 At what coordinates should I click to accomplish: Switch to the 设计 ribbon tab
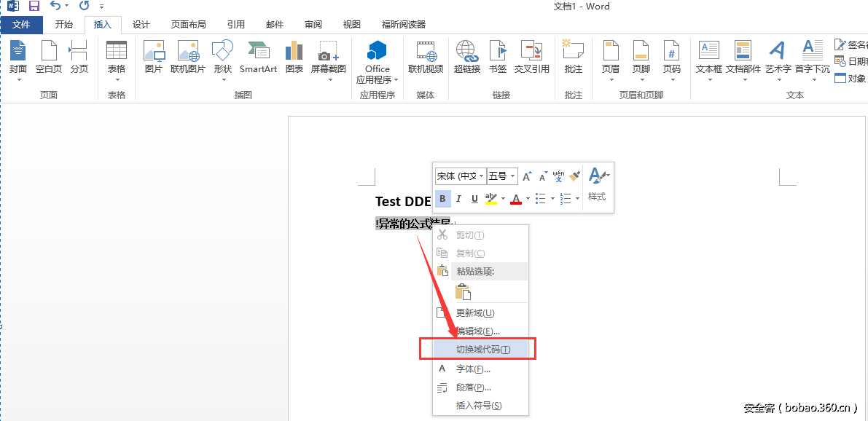click(141, 24)
